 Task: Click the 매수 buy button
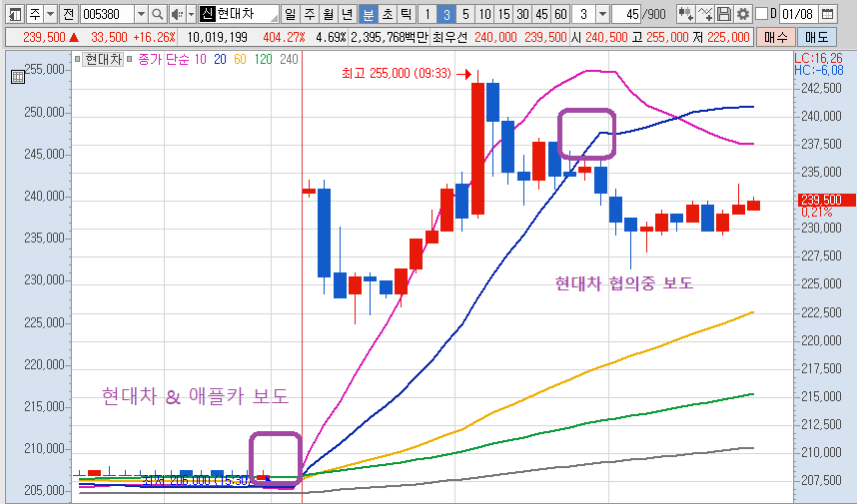tap(775, 37)
